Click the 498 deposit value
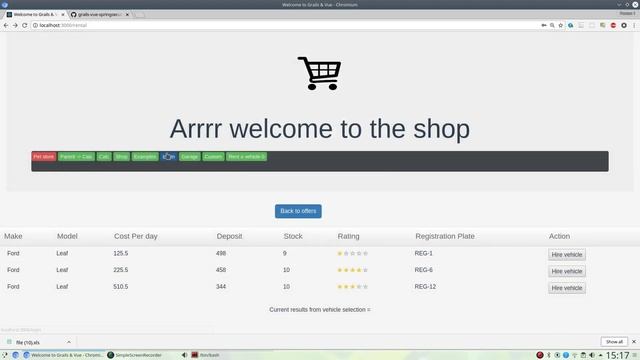The height and width of the screenshot is (360, 640). [x=221, y=253]
